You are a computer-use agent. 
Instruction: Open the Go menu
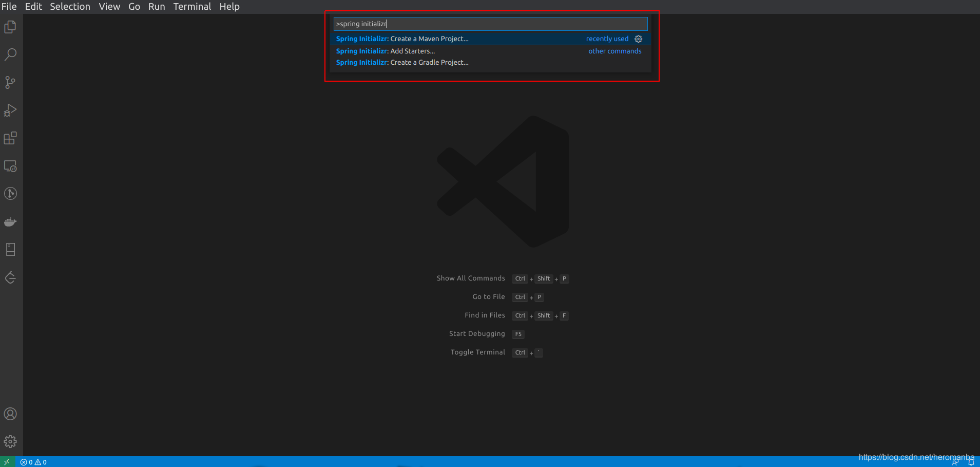pyautogui.click(x=134, y=7)
